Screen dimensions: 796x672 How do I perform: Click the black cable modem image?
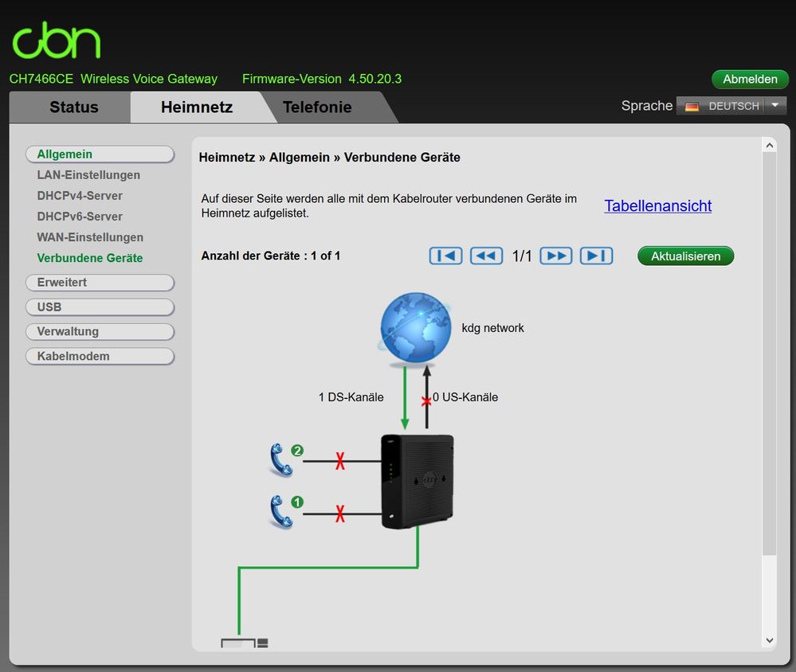(417, 481)
